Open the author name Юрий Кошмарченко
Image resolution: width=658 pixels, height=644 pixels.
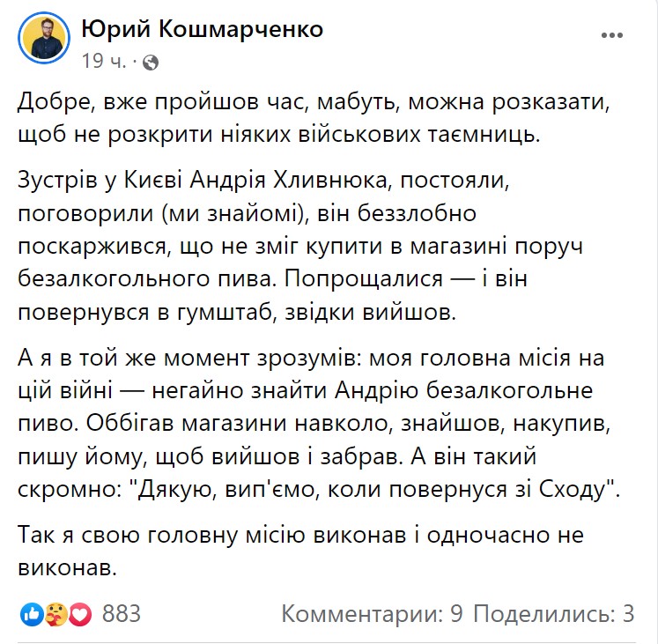point(202,29)
